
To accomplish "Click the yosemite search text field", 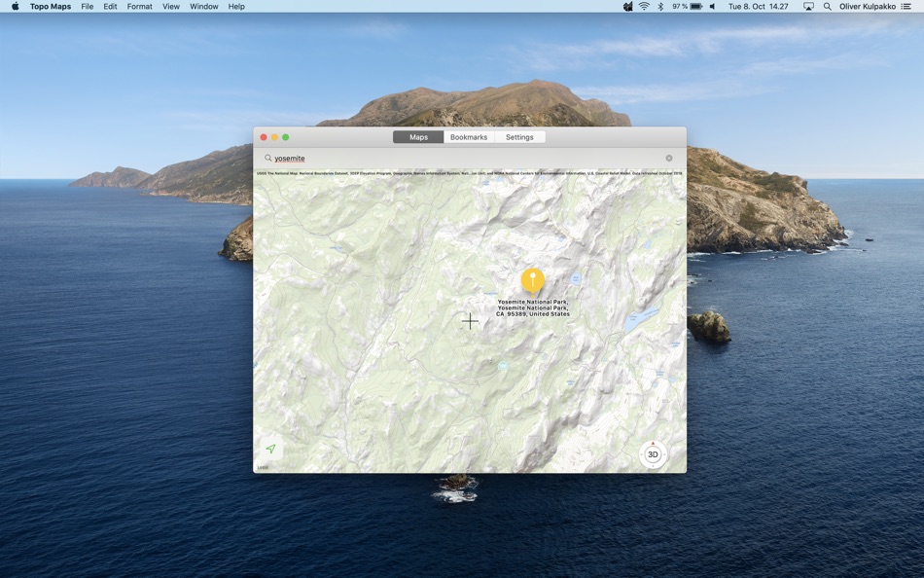I will point(470,158).
